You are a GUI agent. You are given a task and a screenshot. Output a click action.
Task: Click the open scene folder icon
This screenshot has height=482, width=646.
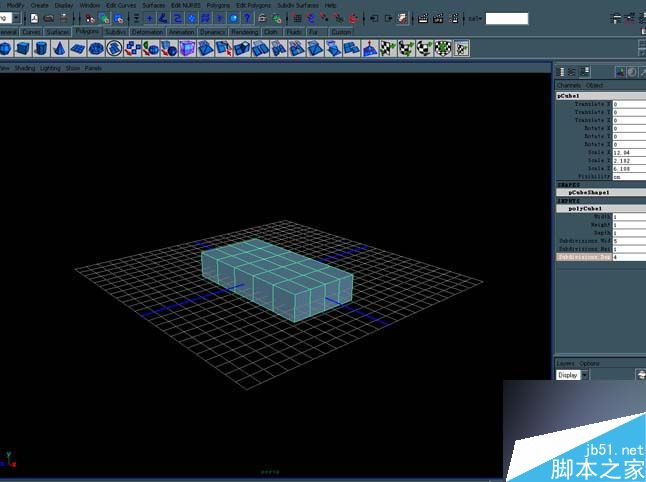(49, 18)
